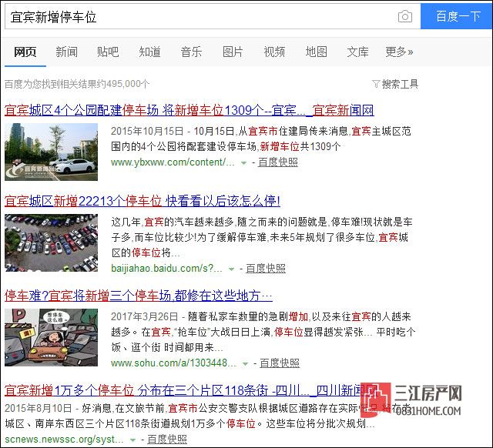Switch to the 新闻 tab
Image resolution: width=493 pixels, height=448 pixels.
coord(67,52)
